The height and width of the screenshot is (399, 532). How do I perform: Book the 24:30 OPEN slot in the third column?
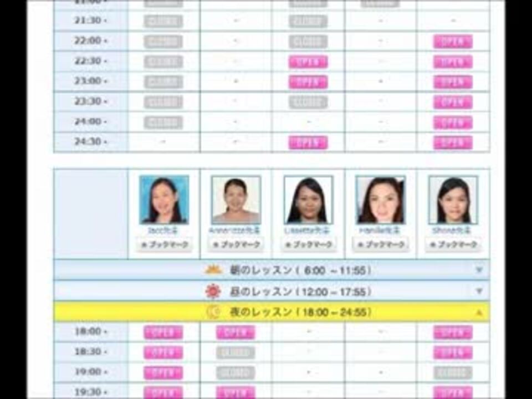(x=308, y=142)
